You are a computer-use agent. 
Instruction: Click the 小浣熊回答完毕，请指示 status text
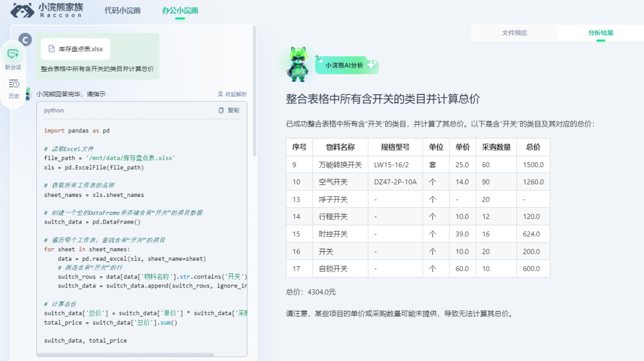click(70, 94)
